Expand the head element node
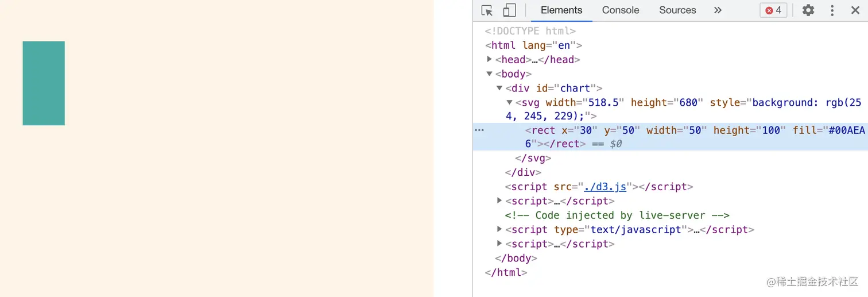868x297 pixels. [490, 59]
